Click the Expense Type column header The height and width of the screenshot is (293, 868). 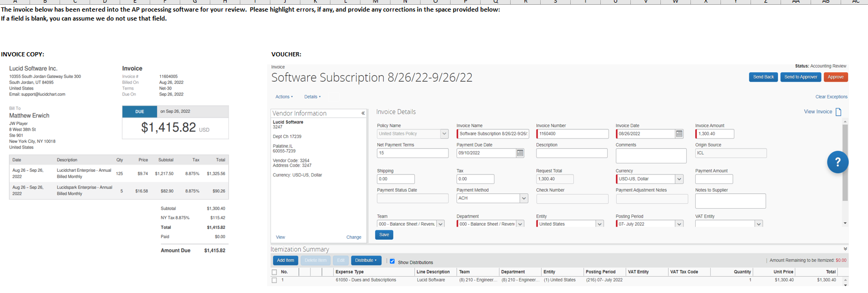[349, 272]
